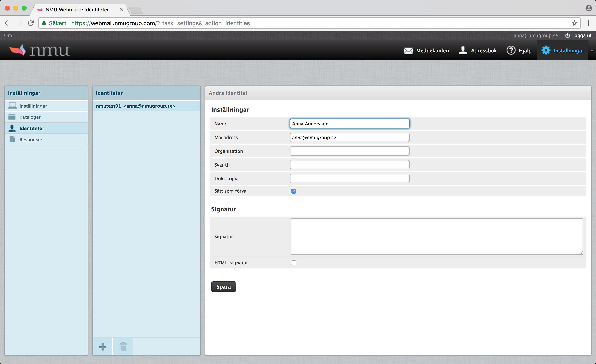This screenshot has height=364, width=596.
Task: Click the Organisation input field
Action: (350, 151)
